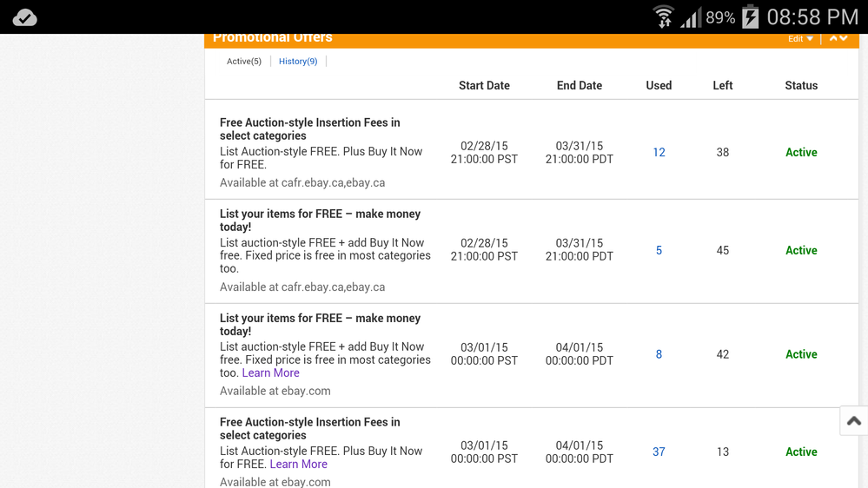The image size is (868, 488).
Task: Tap the Wi-Fi icon in status bar
Action: tap(663, 16)
